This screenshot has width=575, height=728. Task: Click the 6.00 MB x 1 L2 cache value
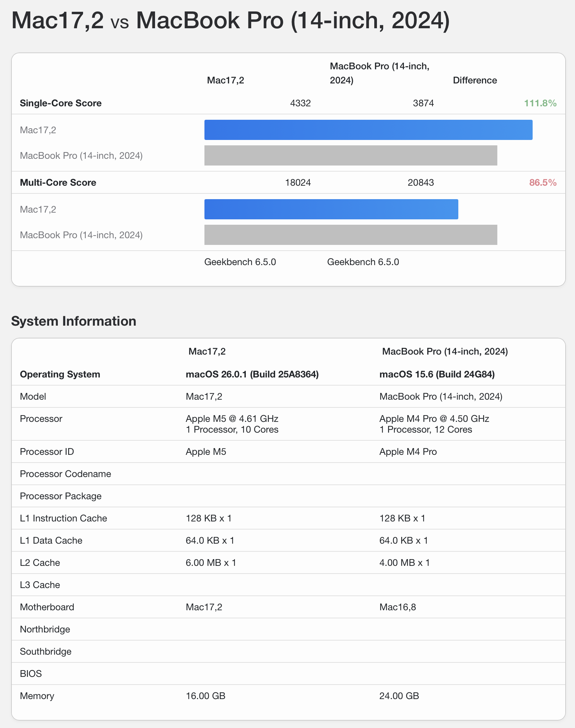coord(211,563)
